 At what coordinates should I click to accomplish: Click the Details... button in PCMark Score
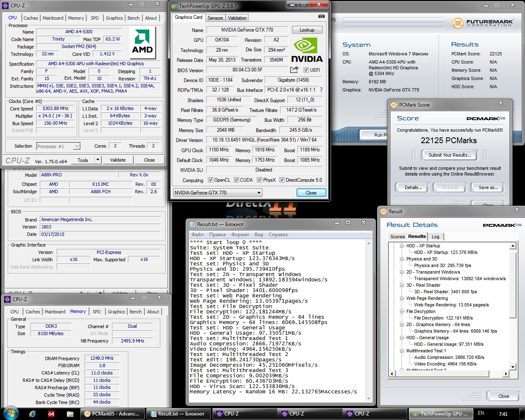click(413, 187)
